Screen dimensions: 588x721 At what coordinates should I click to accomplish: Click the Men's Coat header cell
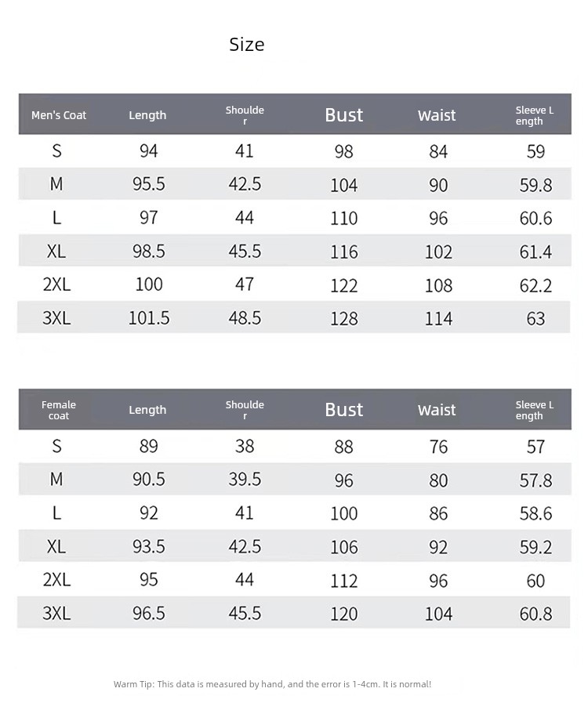(x=59, y=115)
